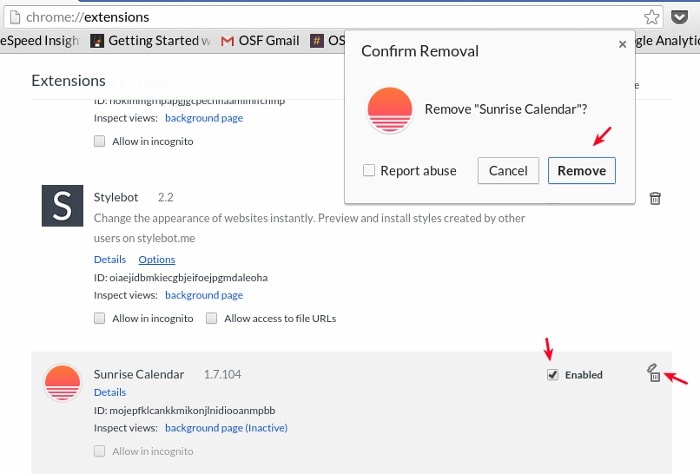Click the Stylebot extension logo
Viewport: 700px width, 474px height.
click(62, 204)
